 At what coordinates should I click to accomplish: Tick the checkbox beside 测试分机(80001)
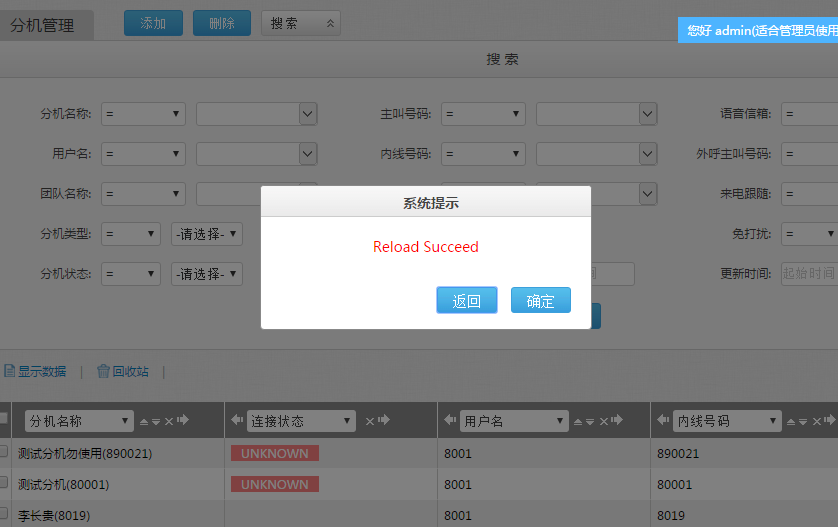coord(4,483)
